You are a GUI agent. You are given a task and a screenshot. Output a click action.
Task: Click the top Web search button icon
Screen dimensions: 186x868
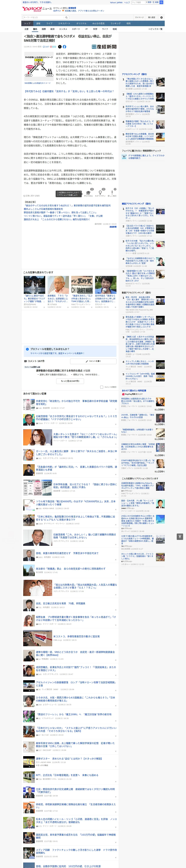(x=161, y=2)
